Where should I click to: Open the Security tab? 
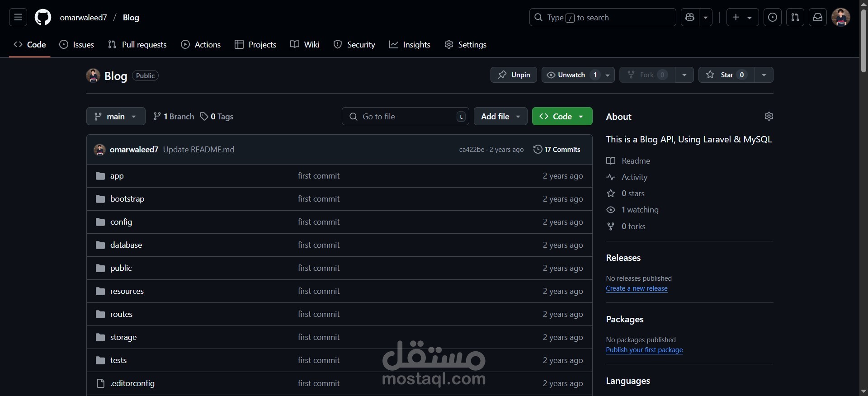[354, 44]
